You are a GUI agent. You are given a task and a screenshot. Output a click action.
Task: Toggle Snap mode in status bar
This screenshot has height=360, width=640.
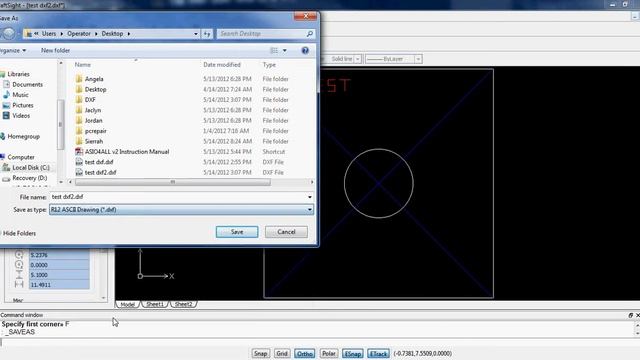coord(260,353)
